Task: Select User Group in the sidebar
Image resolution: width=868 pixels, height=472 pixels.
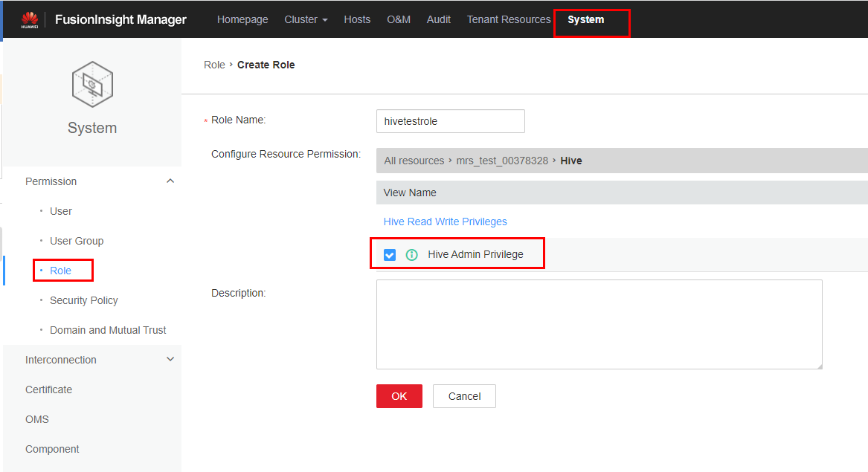Action: [x=77, y=241]
